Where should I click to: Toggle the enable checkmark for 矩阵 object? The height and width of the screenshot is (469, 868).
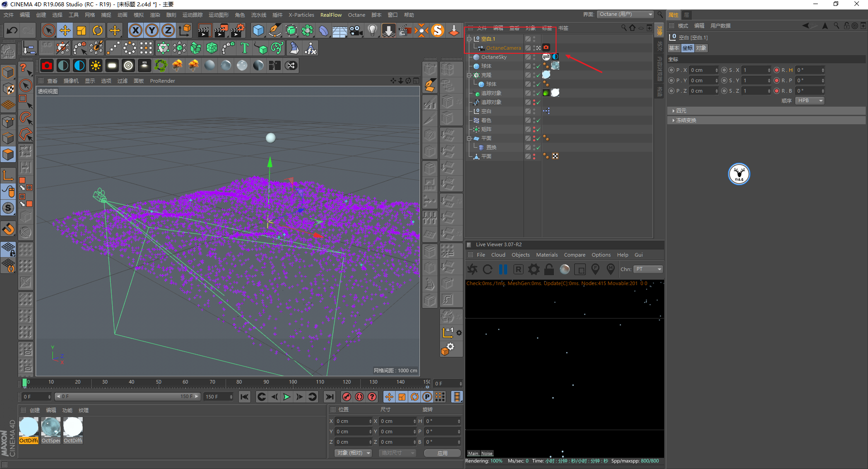click(x=538, y=129)
